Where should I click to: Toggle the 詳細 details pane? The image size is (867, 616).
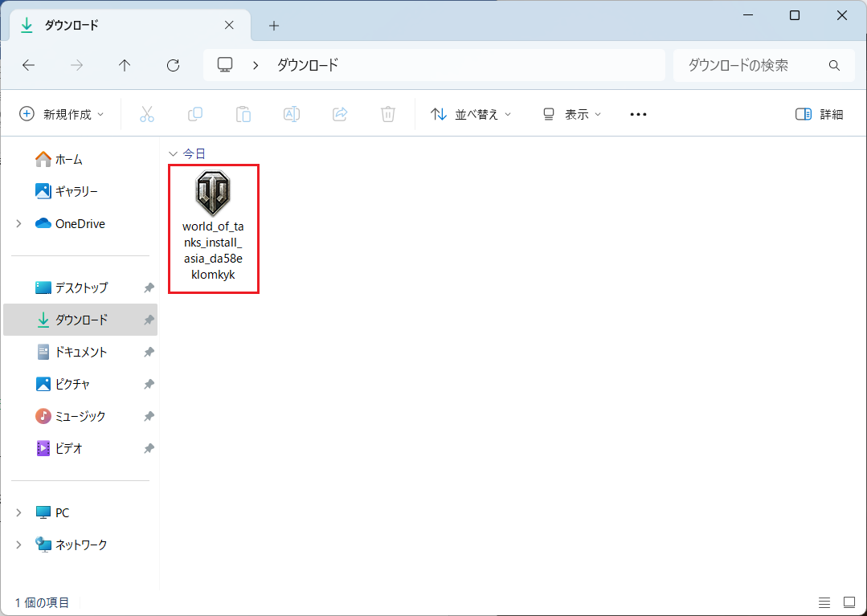(x=819, y=114)
